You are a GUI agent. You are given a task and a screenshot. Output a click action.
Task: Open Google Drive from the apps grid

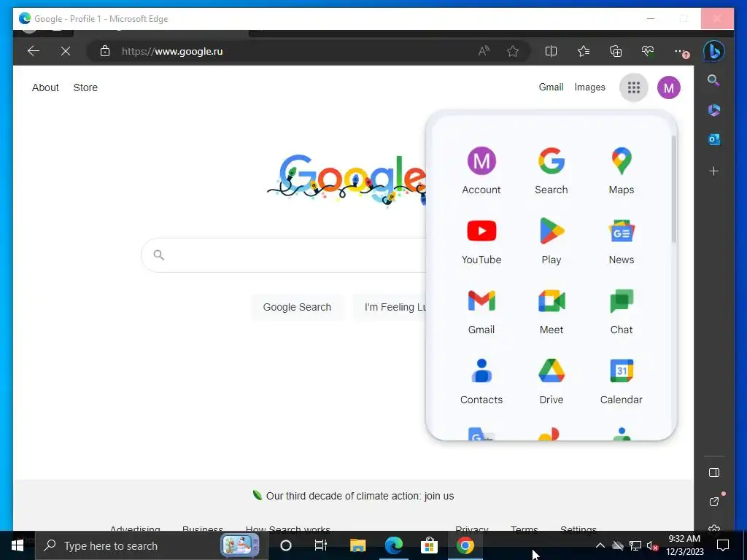tap(551, 381)
